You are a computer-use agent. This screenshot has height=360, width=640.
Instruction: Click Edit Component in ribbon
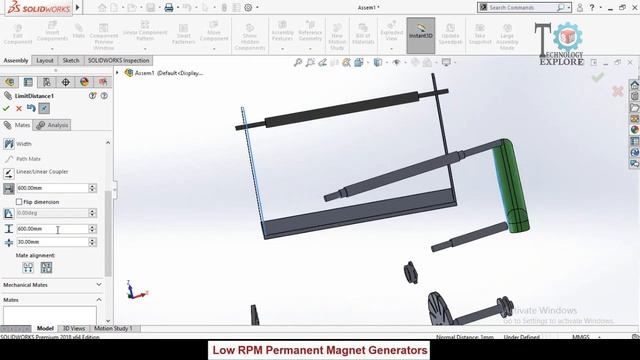[18, 34]
